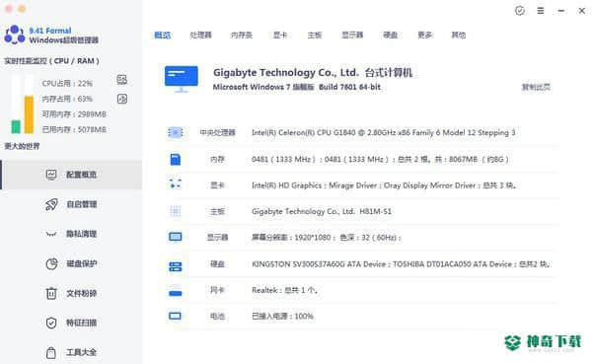Image resolution: width=592 pixels, height=364 pixels.
Task: Switch to the 概览 tab
Action: pos(163,36)
